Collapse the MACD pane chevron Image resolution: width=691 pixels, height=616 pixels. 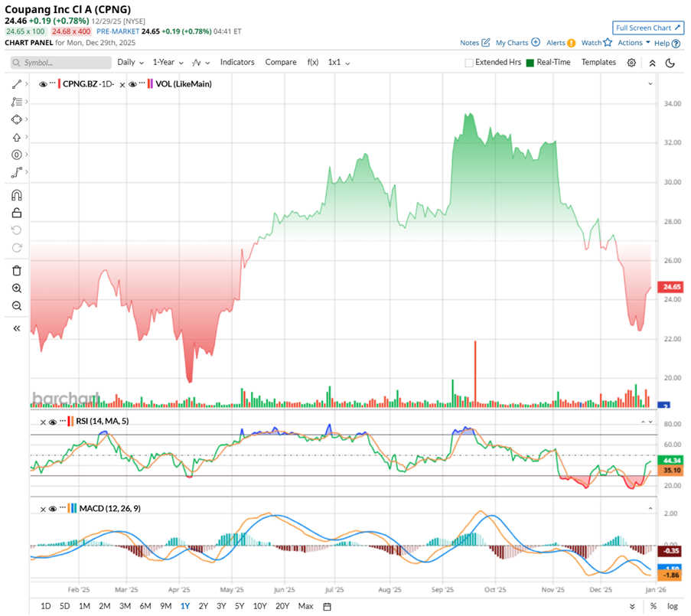point(650,508)
